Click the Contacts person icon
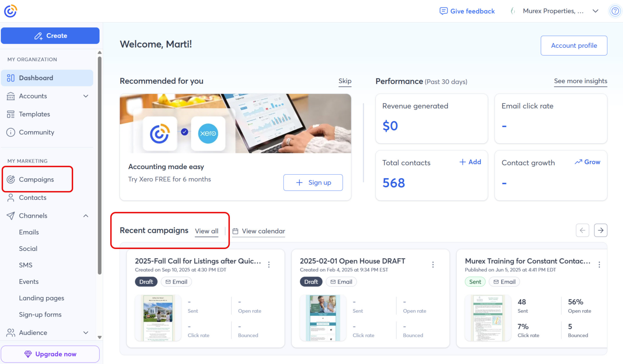623x364 pixels. click(x=11, y=198)
